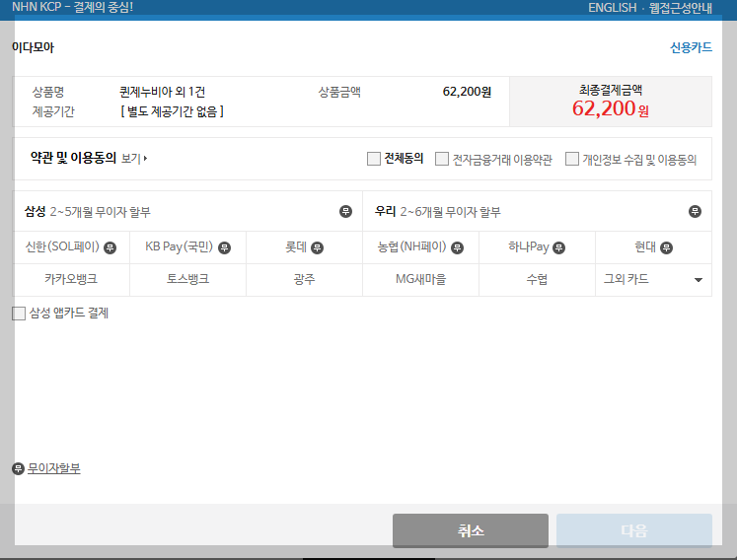737x560 pixels.
Task: Check the 전체동의 agree-all checkbox
Action: coord(374,159)
